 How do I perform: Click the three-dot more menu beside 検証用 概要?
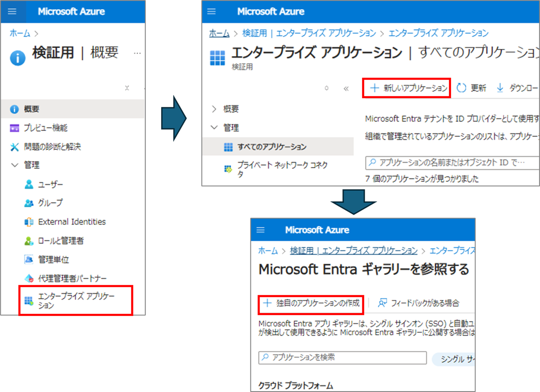tap(137, 53)
